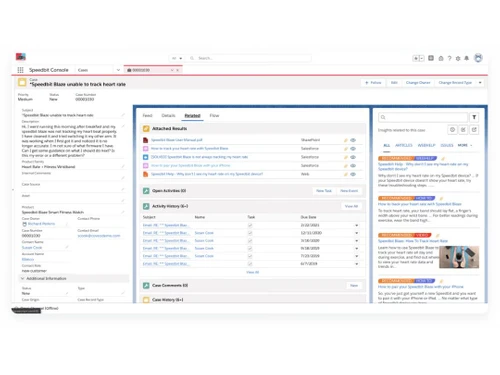Preview the Web result eye icon
This screenshot has height=375, width=500.
pos(353,174)
